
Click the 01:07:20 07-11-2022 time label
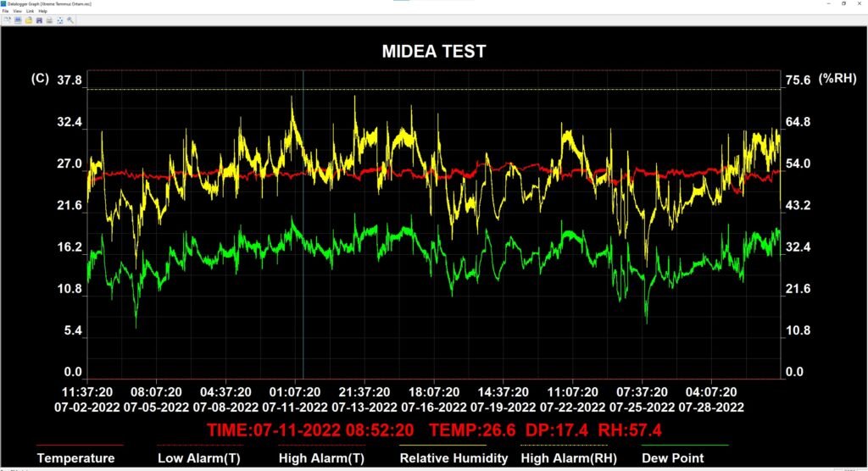coord(295,400)
